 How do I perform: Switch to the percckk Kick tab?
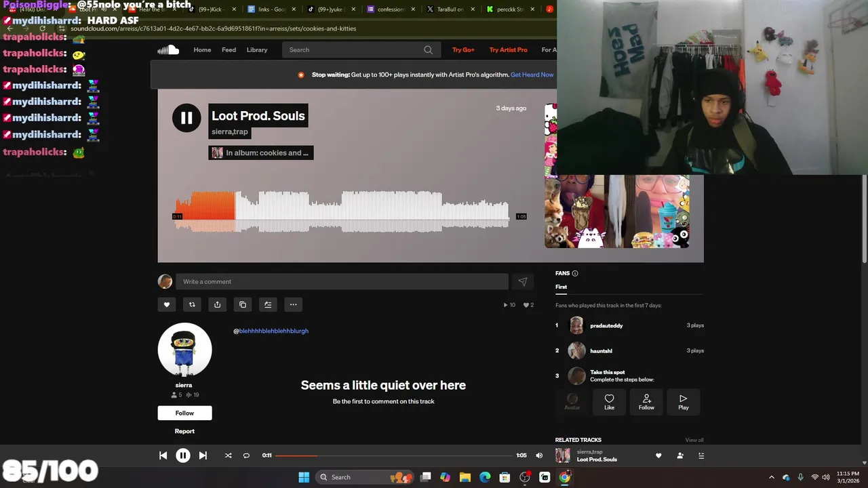pyautogui.click(x=509, y=9)
